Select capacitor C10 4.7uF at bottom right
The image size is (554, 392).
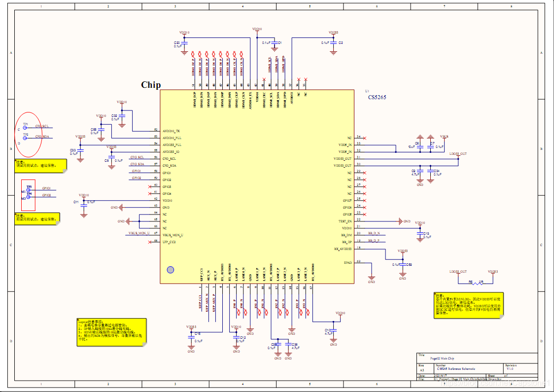tap(333, 330)
